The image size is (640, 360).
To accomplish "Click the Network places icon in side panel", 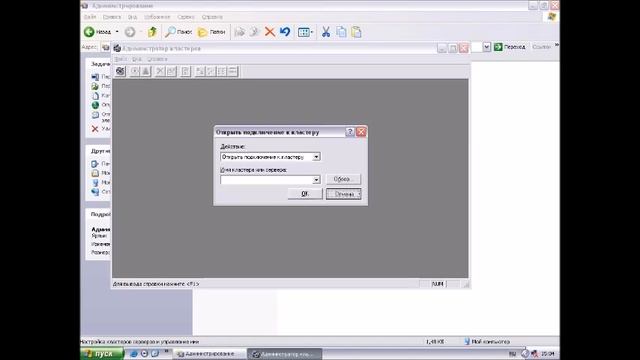I will 95,191.
